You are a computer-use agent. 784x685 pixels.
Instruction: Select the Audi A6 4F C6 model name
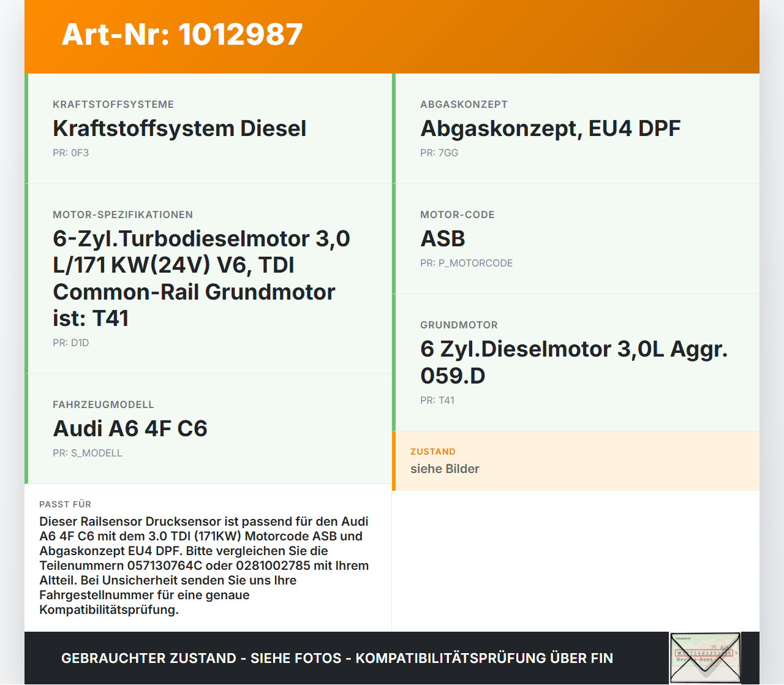[x=130, y=429]
